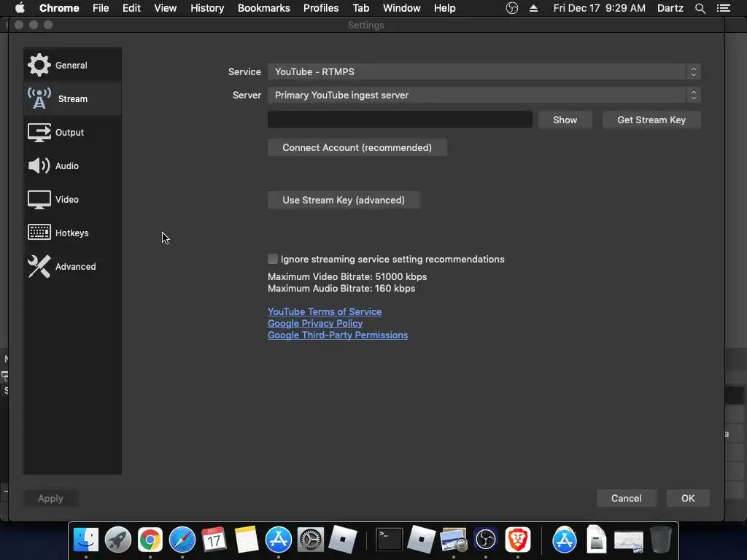Open Brave browser in dock
This screenshot has height=560, width=747.
pos(518,540)
